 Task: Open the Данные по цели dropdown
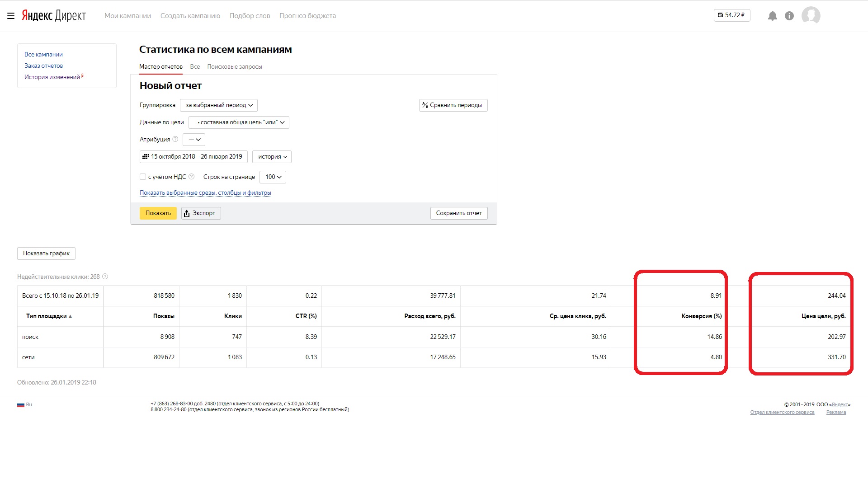[x=239, y=122]
